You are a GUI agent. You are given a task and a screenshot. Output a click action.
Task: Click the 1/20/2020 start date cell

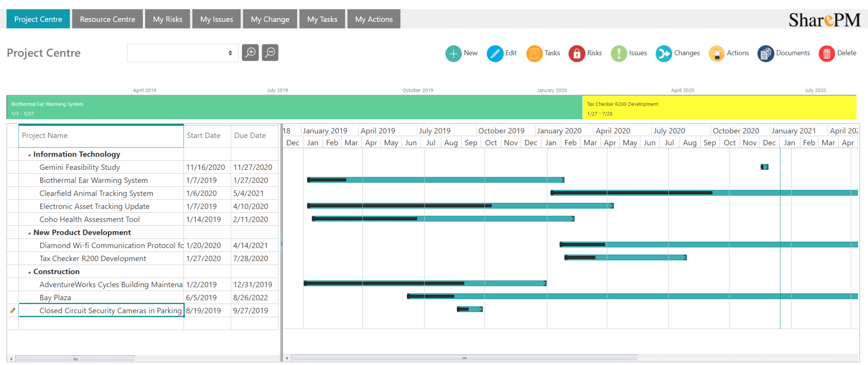(207, 245)
